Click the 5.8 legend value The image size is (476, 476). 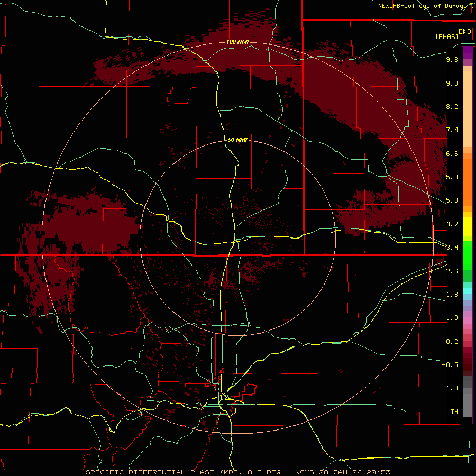[452, 177]
